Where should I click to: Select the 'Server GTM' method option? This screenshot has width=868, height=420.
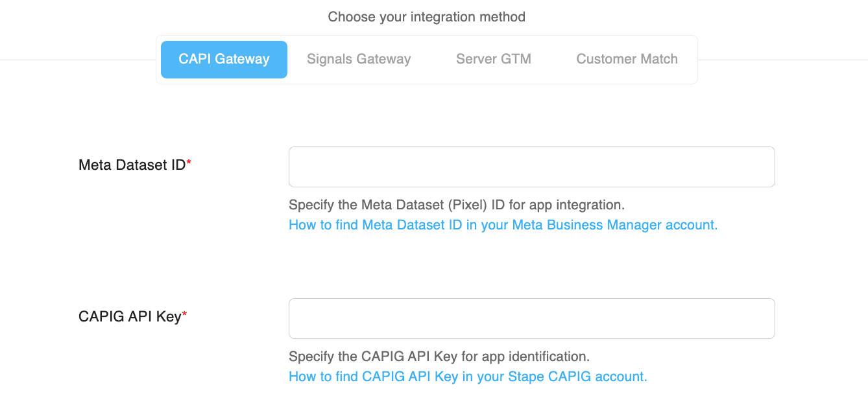494,59
